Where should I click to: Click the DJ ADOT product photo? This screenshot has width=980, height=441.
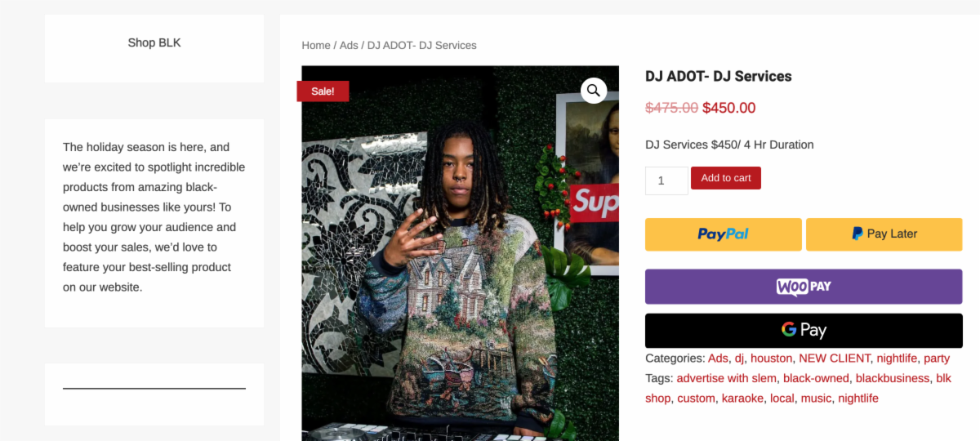pos(460,253)
